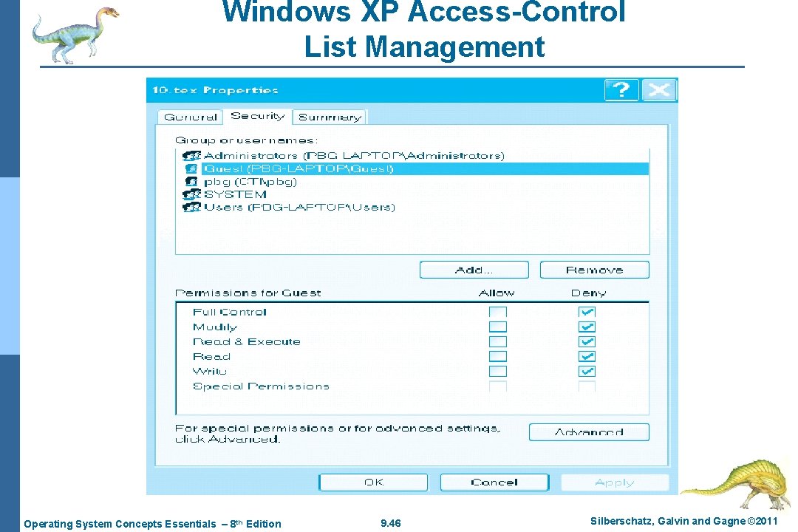Click the Cancel button
798x532 pixels.
[494, 482]
